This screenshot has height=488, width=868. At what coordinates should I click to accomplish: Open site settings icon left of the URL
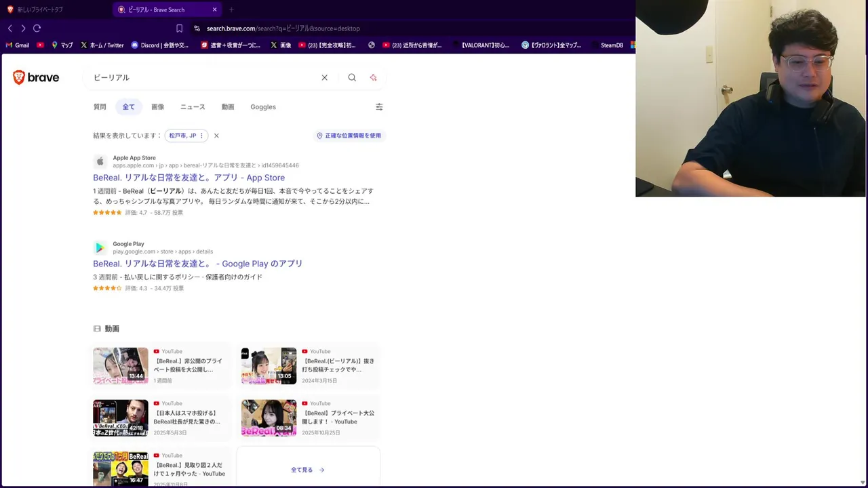tap(197, 28)
